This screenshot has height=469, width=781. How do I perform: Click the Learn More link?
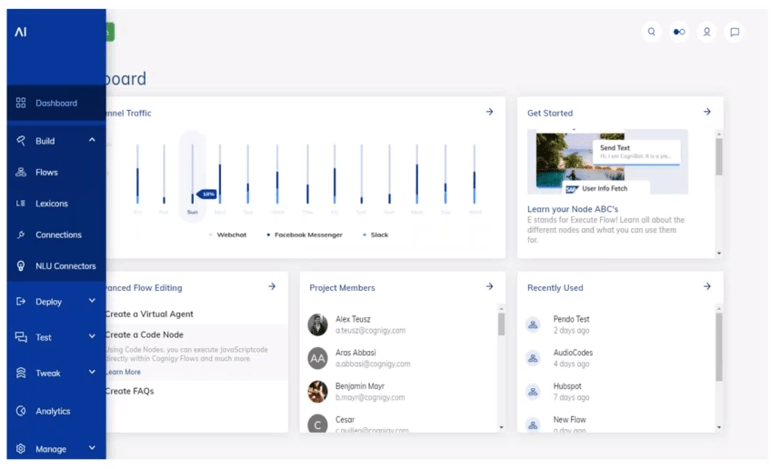pyautogui.click(x=123, y=372)
